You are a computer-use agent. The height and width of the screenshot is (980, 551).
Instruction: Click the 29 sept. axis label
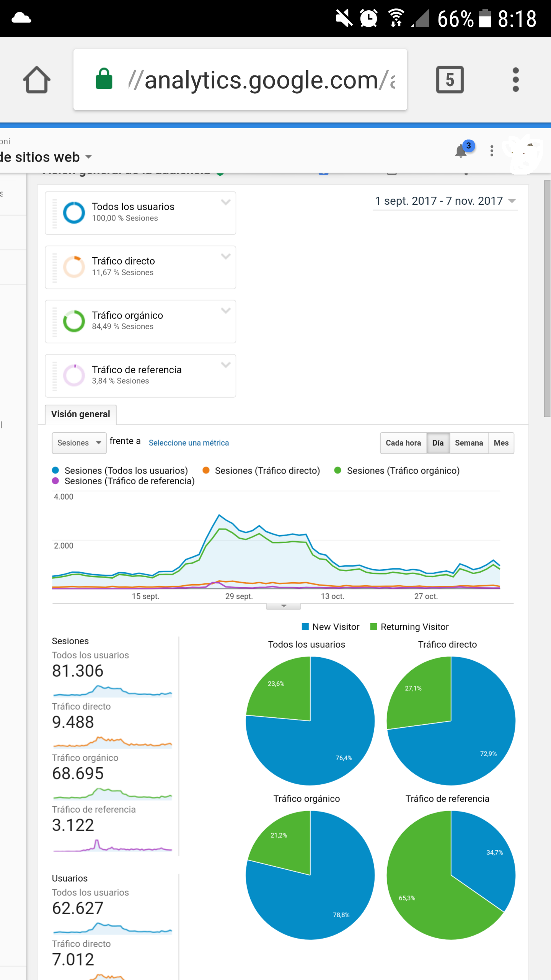click(239, 596)
